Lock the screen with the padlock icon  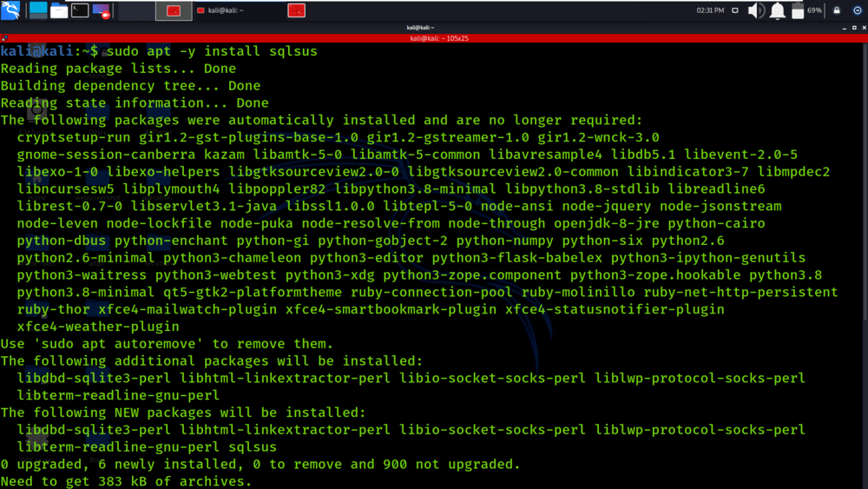(x=837, y=10)
